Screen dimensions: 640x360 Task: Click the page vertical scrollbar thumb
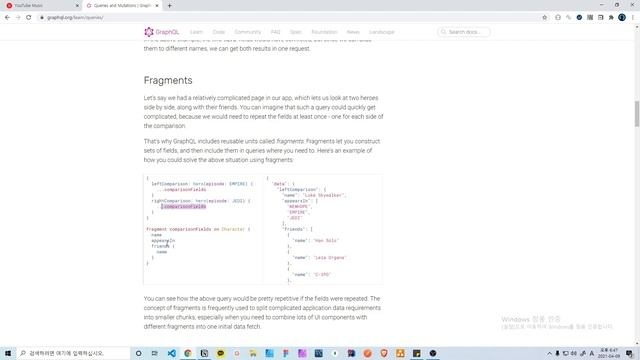pyautogui.click(x=636, y=113)
